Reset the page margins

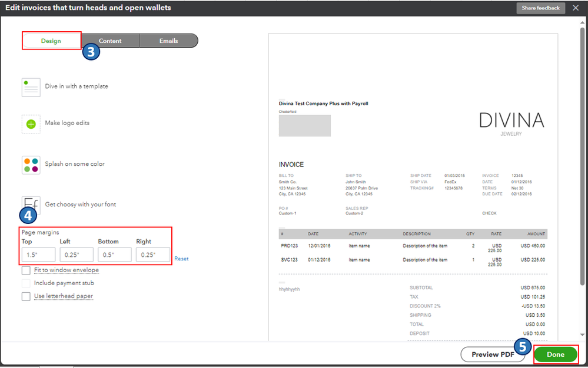[x=181, y=259]
